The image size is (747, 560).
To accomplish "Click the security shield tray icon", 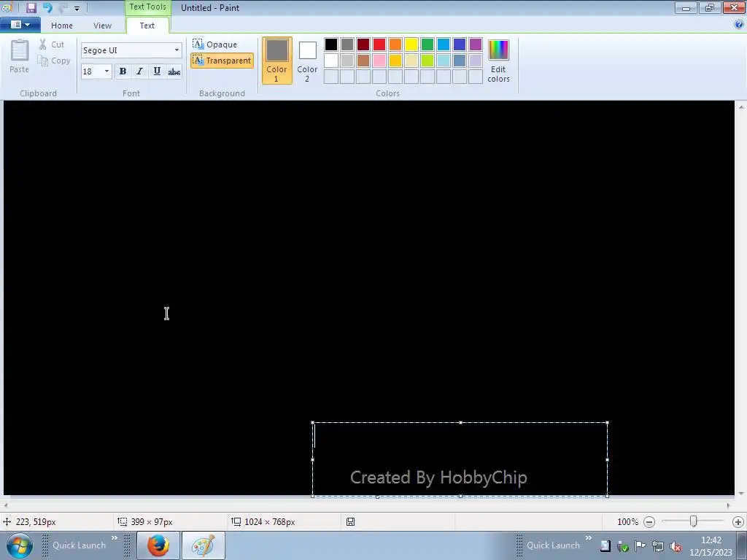I will [x=623, y=547].
